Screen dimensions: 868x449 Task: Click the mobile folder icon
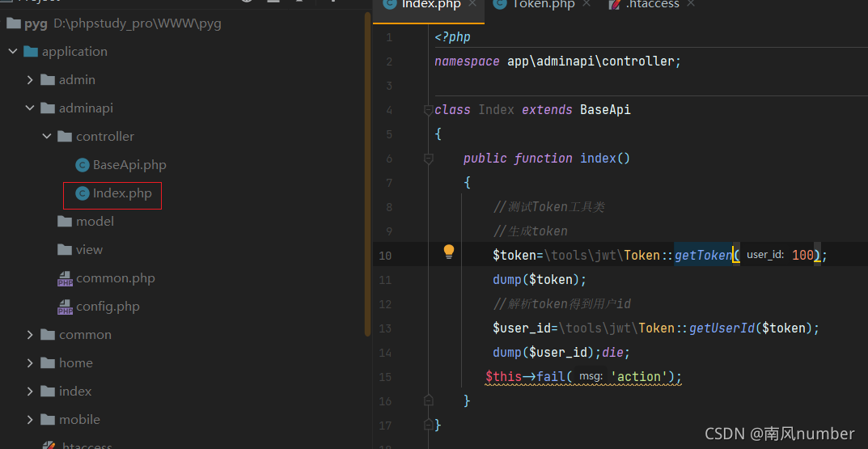pyautogui.click(x=49, y=420)
